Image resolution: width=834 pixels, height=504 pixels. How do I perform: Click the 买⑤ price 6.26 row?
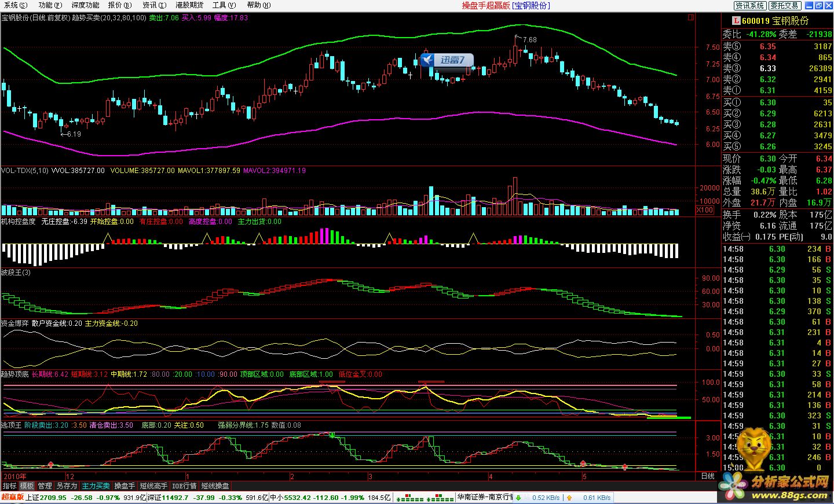pyautogui.click(x=777, y=146)
